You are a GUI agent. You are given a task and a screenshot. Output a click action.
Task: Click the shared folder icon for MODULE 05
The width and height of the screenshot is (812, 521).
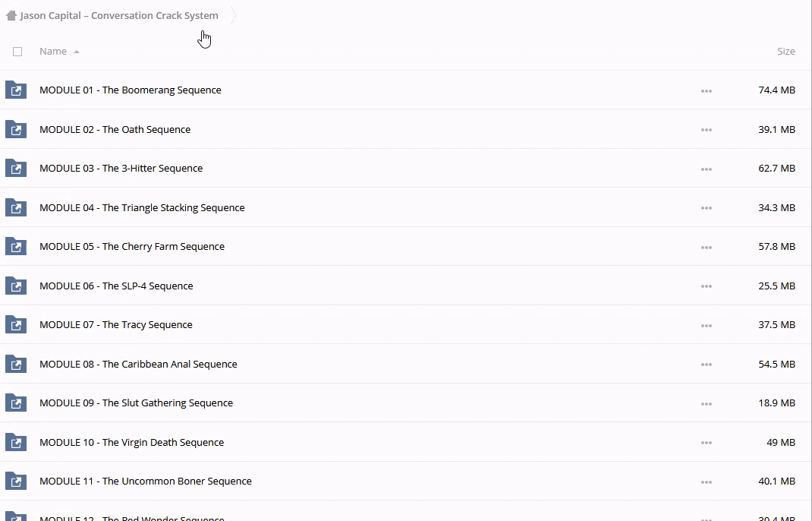click(16, 247)
